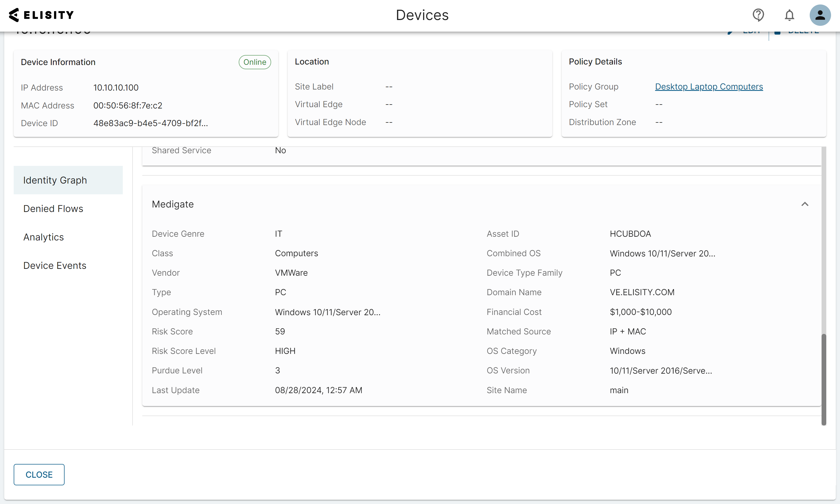Viewport: 840px width, 504px height.
Task: Click the notifications bell icon
Action: point(789,15)
